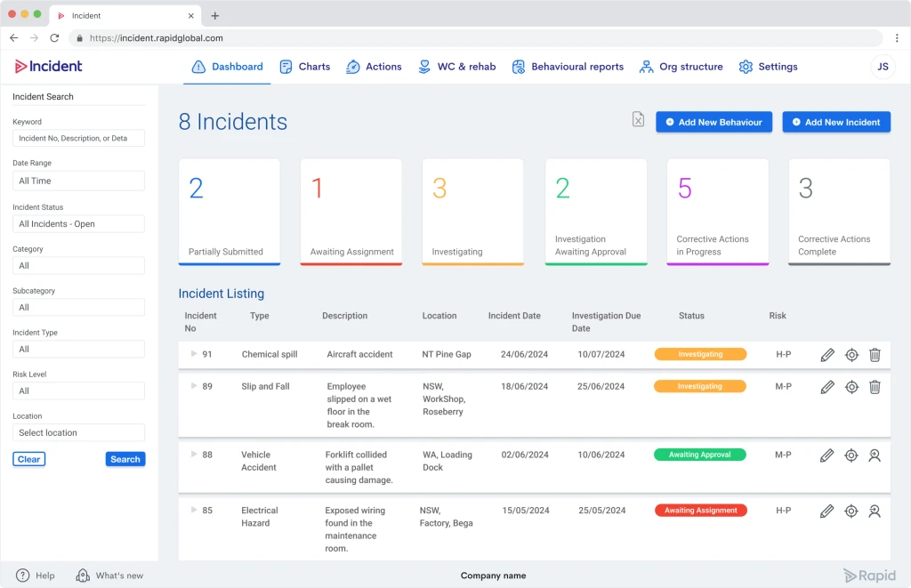Screen dimensions: 911x588
Task: Filter by Corrective Actions in Progress card
Action: [x=718, y=212]
